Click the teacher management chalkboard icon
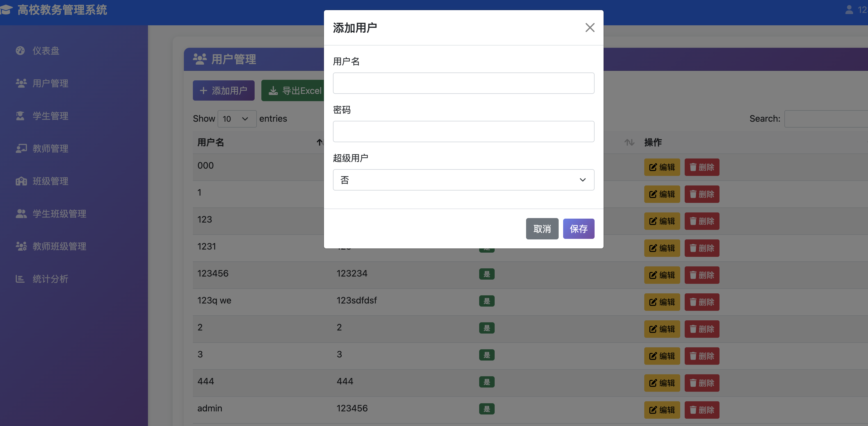The height and width of the screenshot is (426, 868). [x=21, y=148]
